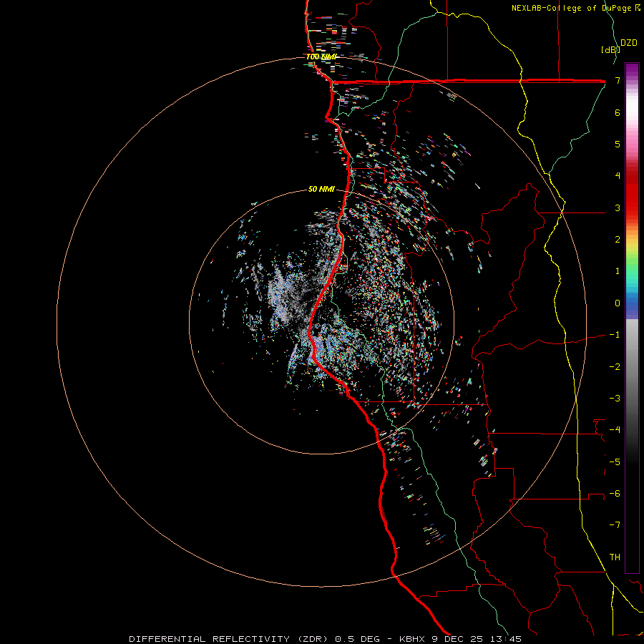Click the 2 value on the scale
This screenshot has height=644, width=644.
(x=618, y=240)
